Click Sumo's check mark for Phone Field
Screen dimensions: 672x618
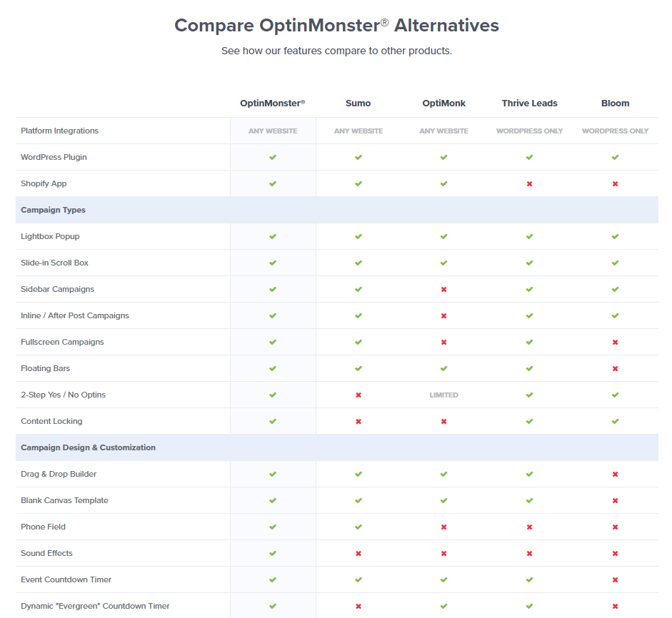[x=358, y=527]
